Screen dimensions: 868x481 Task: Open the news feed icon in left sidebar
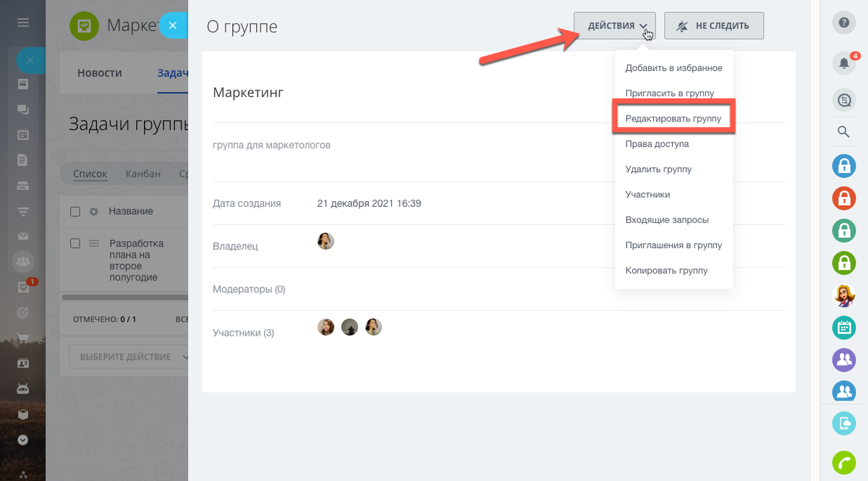pos(22,84)
